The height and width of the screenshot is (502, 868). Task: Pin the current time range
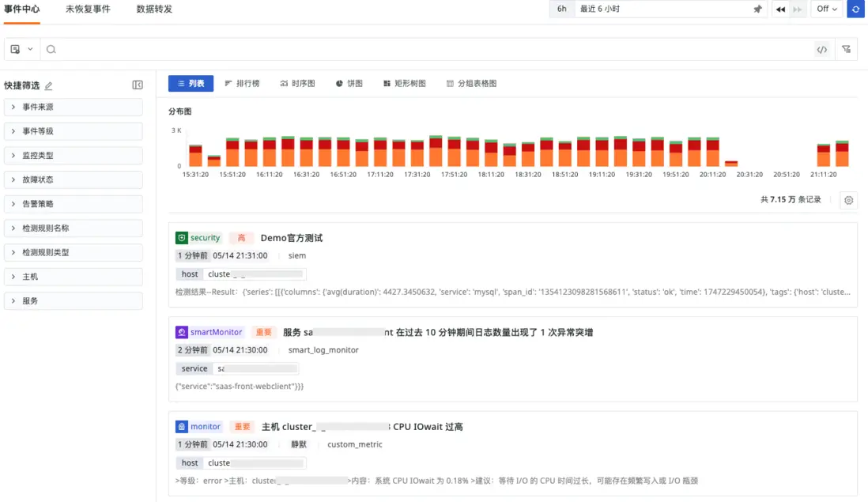tap(757, 9)
